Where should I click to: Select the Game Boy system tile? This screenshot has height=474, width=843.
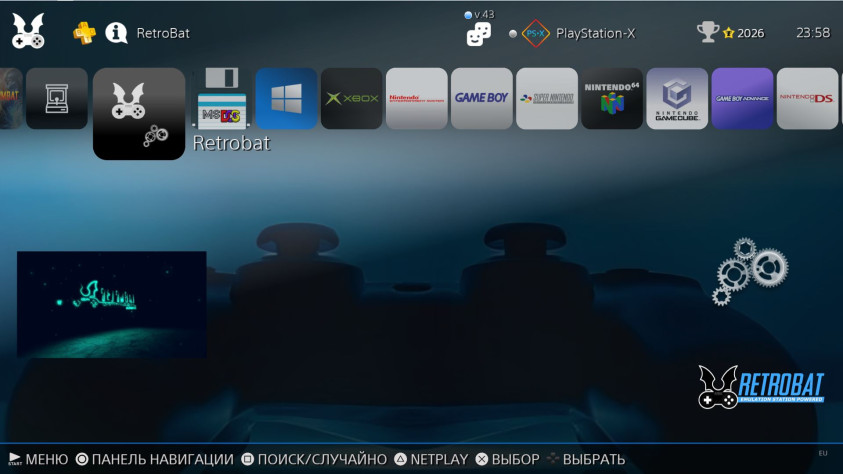click(482, 98)
